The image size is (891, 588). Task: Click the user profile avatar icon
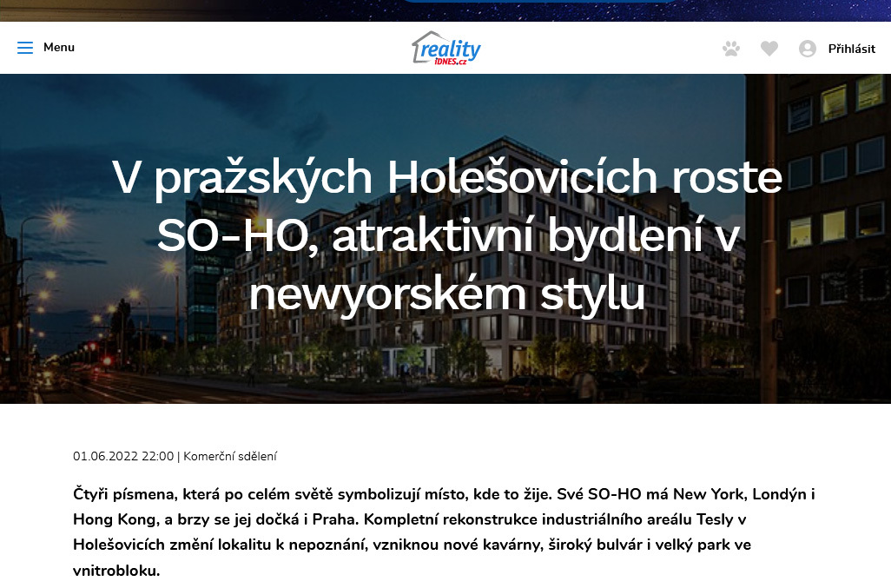click(808, 49)
